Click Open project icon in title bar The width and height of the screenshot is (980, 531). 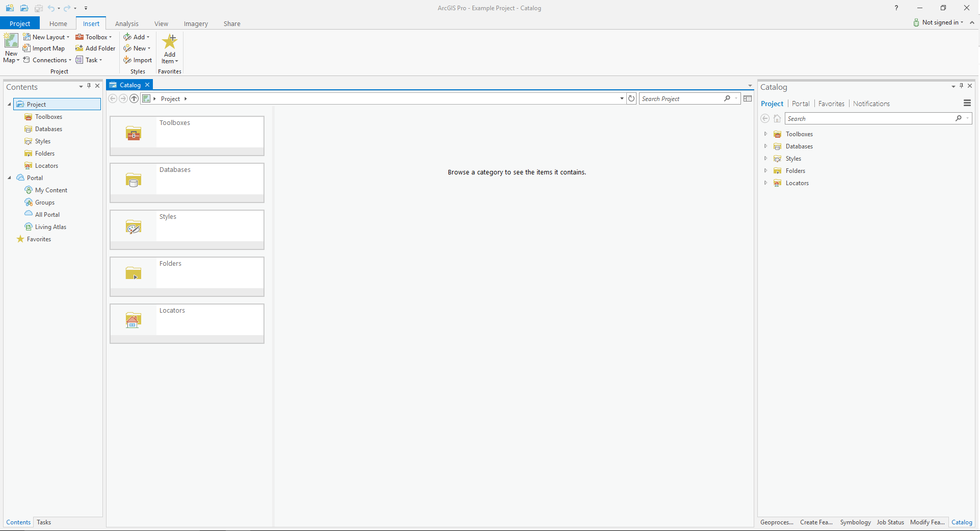tap(24, 8)
